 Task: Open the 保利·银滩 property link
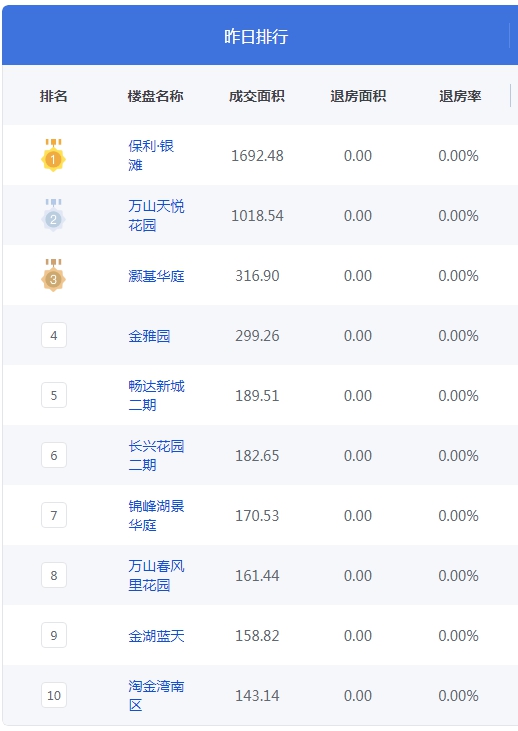pos(151,155)
